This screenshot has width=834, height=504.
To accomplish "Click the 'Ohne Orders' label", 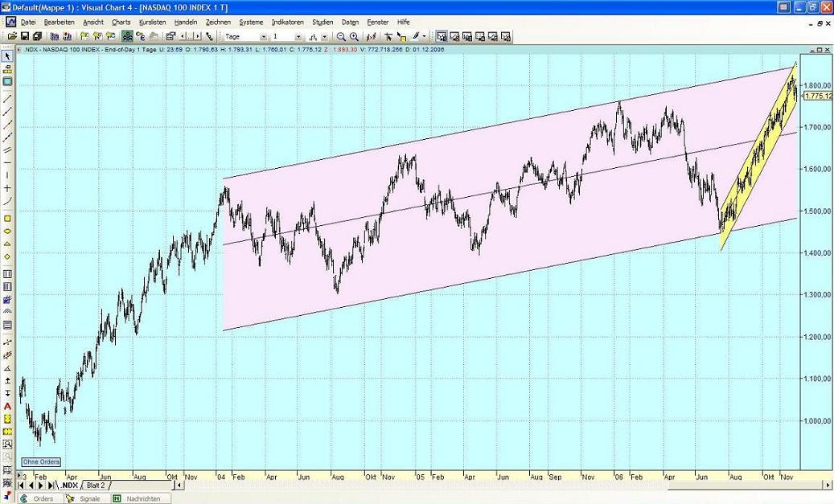I will point(41,461).
